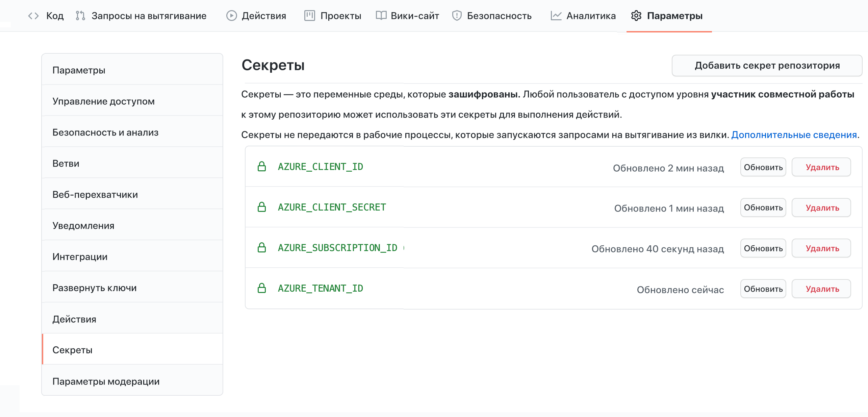The height and width of the screenshot is (417, 868).
Task: Click the pull request icon beside Запросы на вытягивание
Action: click(x=80, y=16)
